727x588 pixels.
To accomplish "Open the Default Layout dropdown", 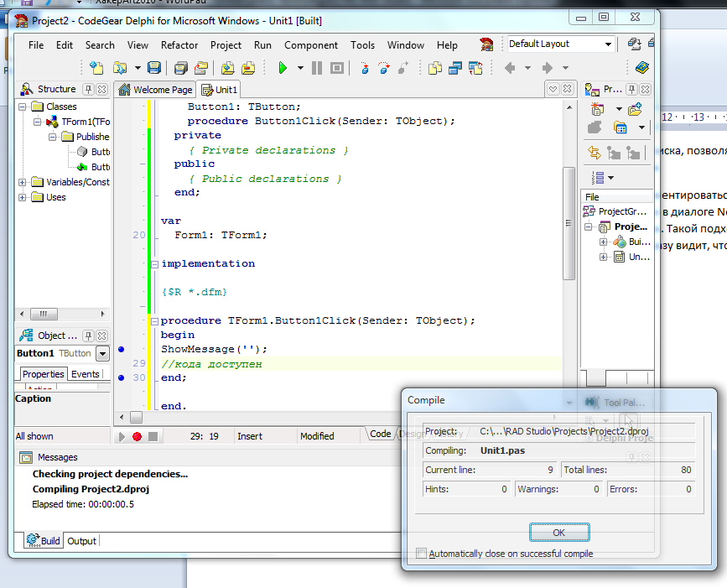I will tap(608, 44).
